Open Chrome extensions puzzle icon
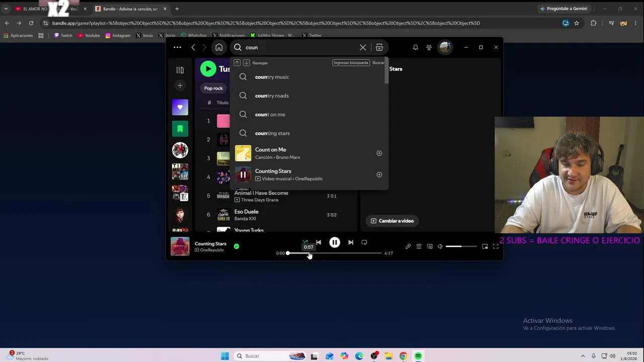The height and width of the screenshot is (362, 644). click(593, 23)
